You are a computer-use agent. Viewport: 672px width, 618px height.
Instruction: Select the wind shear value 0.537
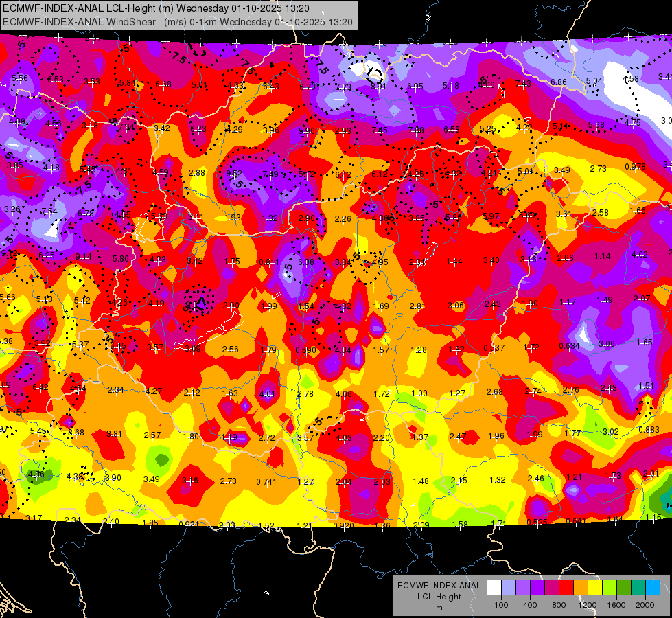click(x=494, y=348)
